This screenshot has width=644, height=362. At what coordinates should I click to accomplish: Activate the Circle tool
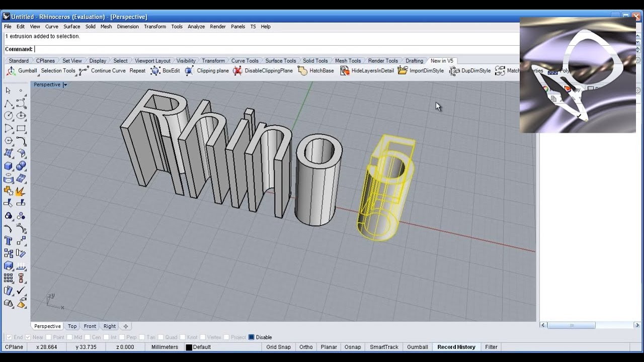coord(9,116)
